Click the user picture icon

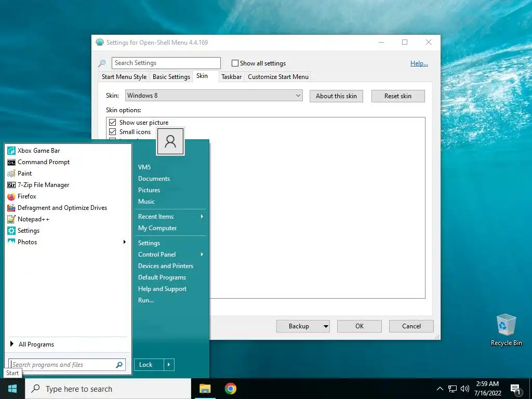(x=170, y=141)
